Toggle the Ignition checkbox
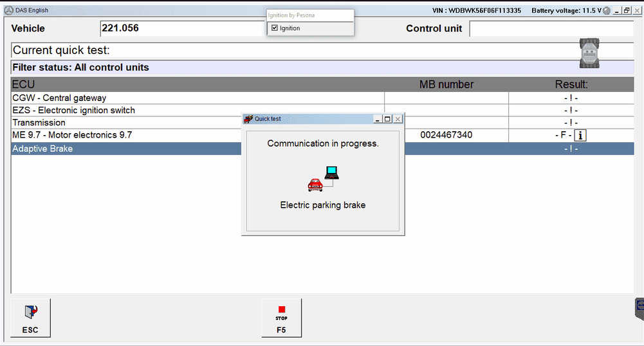 point(275,28)
